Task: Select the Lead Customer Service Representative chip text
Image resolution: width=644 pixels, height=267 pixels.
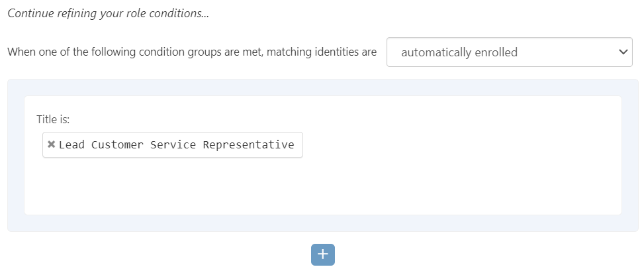Action: 176,144
